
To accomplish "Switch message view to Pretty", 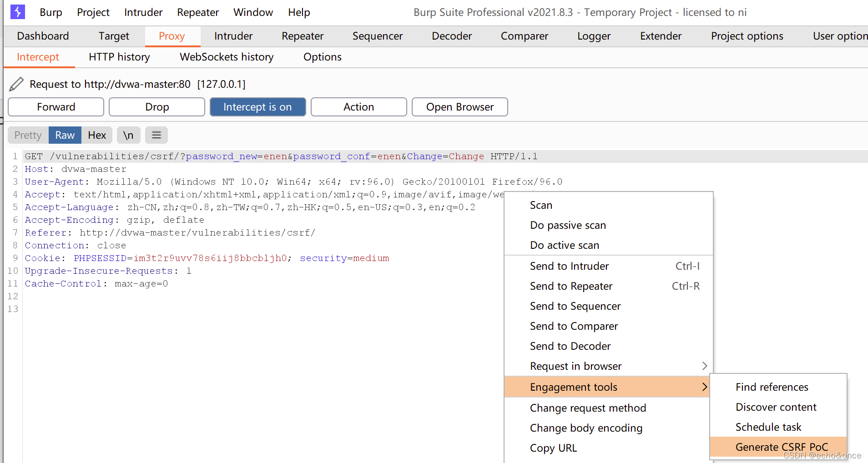I will (28, 135).
